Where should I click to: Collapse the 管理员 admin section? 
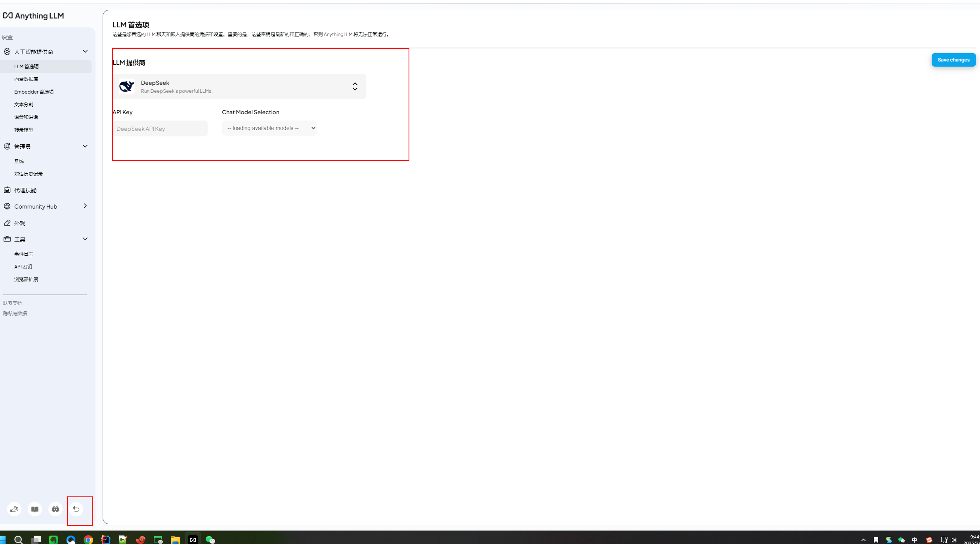(85, 146)
